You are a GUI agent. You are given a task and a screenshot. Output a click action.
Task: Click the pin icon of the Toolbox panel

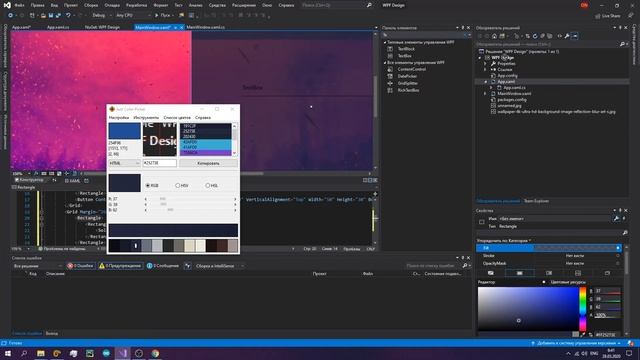pyautogui.click(x=462, y=28)
